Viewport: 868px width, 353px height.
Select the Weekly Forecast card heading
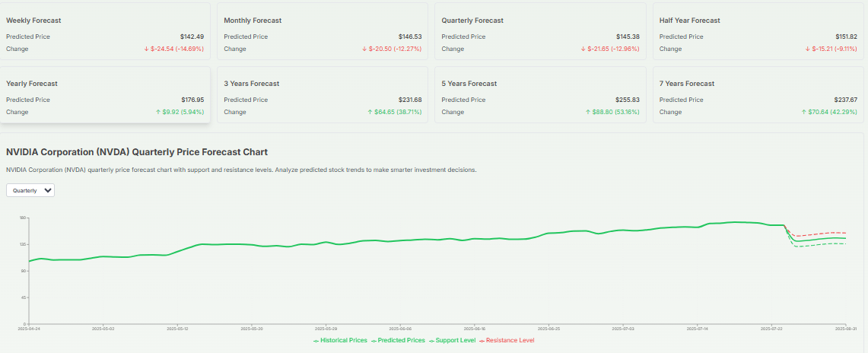coord(33,21)
